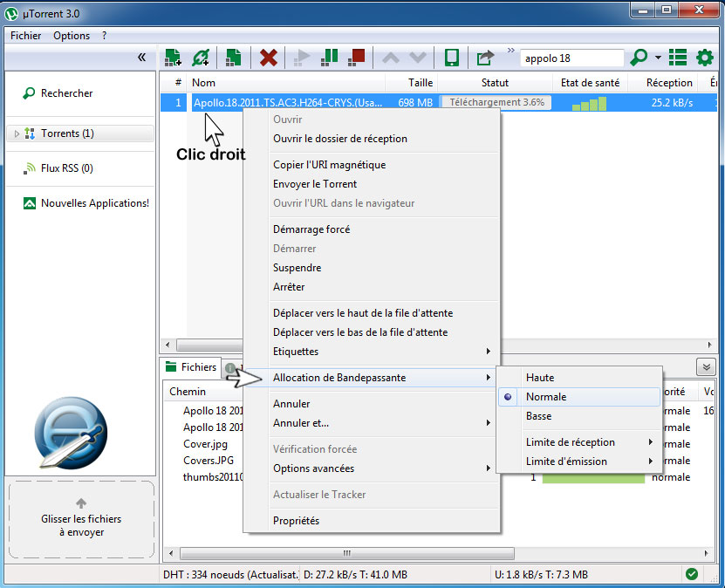Click the Move Down Queue arrow
The width and height of the screenshot is (725, 588).
tap(418, 58)
